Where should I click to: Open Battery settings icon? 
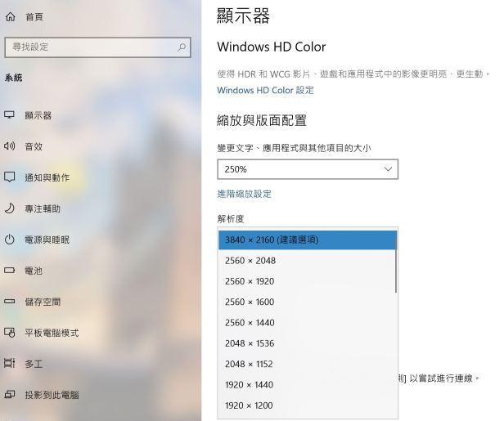pos(10,271)
